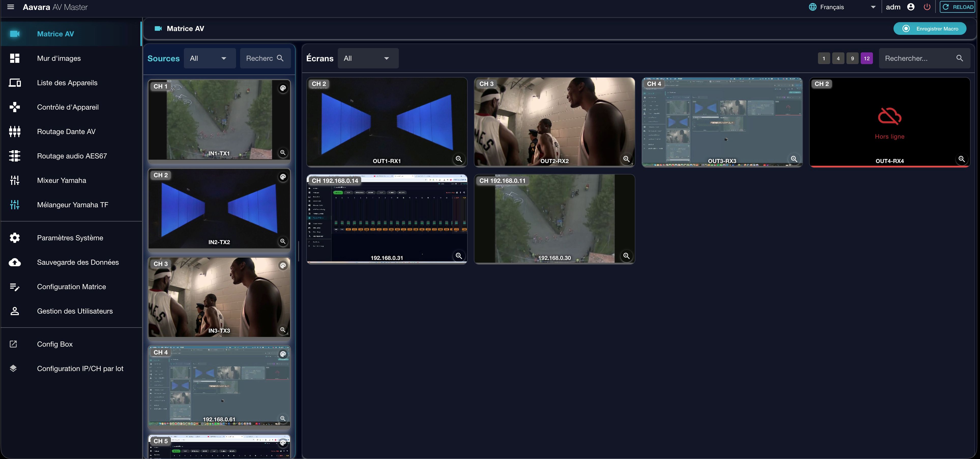Select 12-screen grid layout
Image resolution: width=980 pixels, height=459 pixels.
867,58
